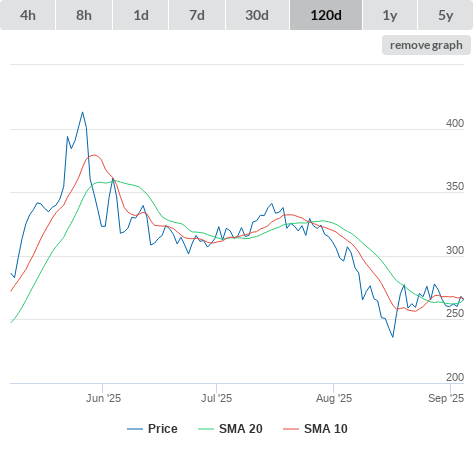Image resolution: width=474 pixels, height=455 pixels.
Task: Open the 7d range view
Action: click(197, 15)
